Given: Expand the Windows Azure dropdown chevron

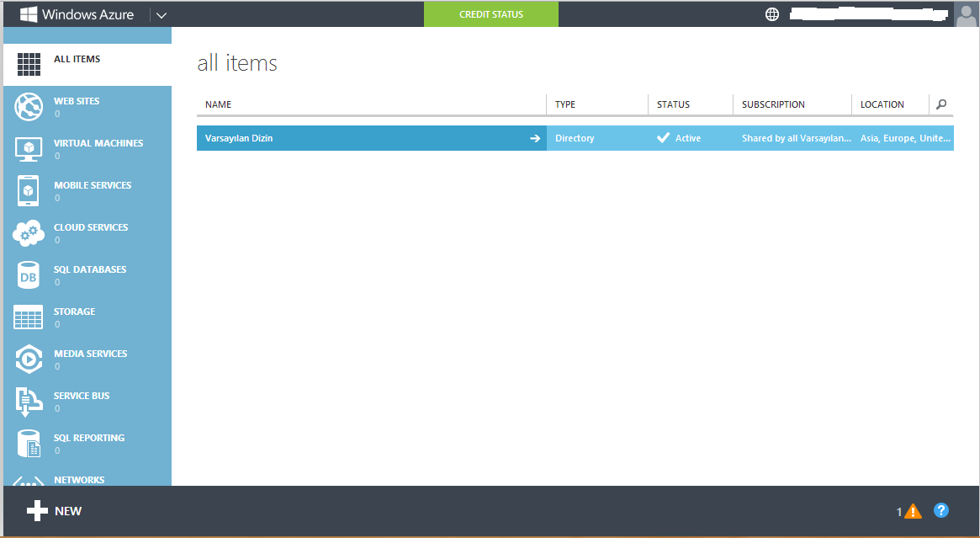Looking at the screenshot, I should (x=161, y=14).
